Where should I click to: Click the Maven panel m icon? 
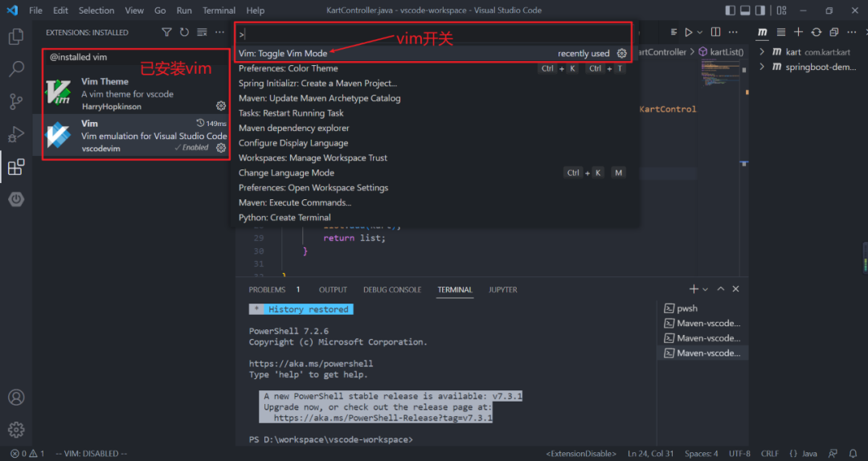click(762, 32)
